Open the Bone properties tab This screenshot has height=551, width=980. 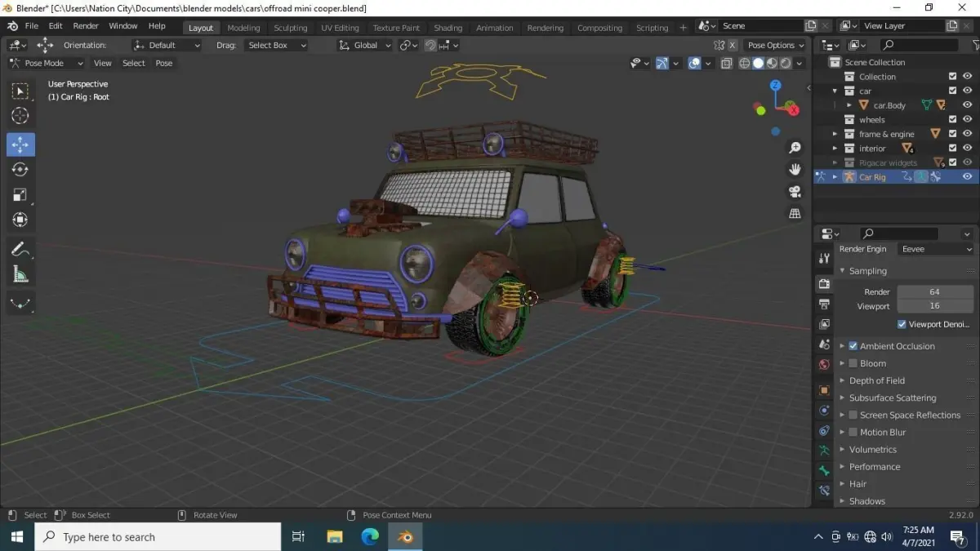pos(824,471)
